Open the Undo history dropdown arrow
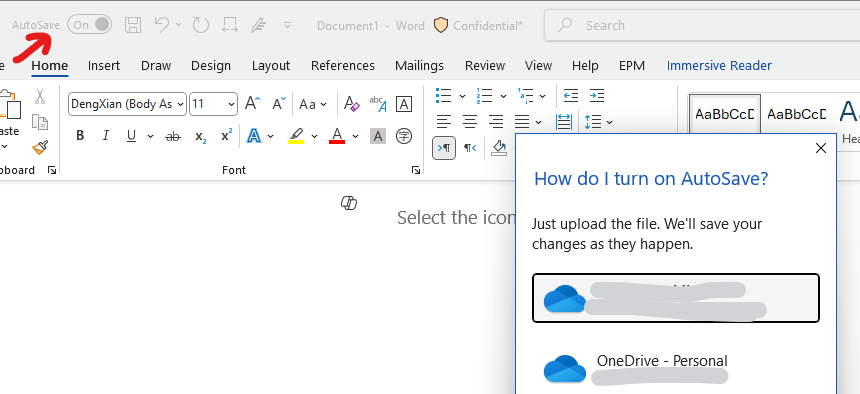860x394 pixels. point(178,25)
